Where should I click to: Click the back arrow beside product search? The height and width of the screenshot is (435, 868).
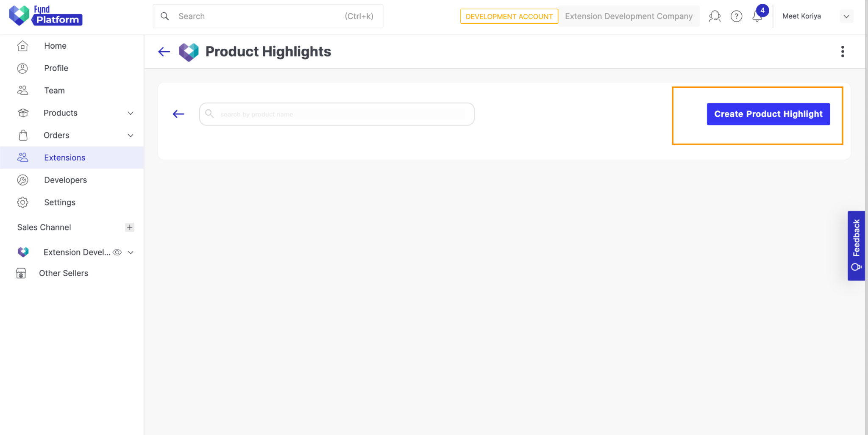(x=178, y=114)
